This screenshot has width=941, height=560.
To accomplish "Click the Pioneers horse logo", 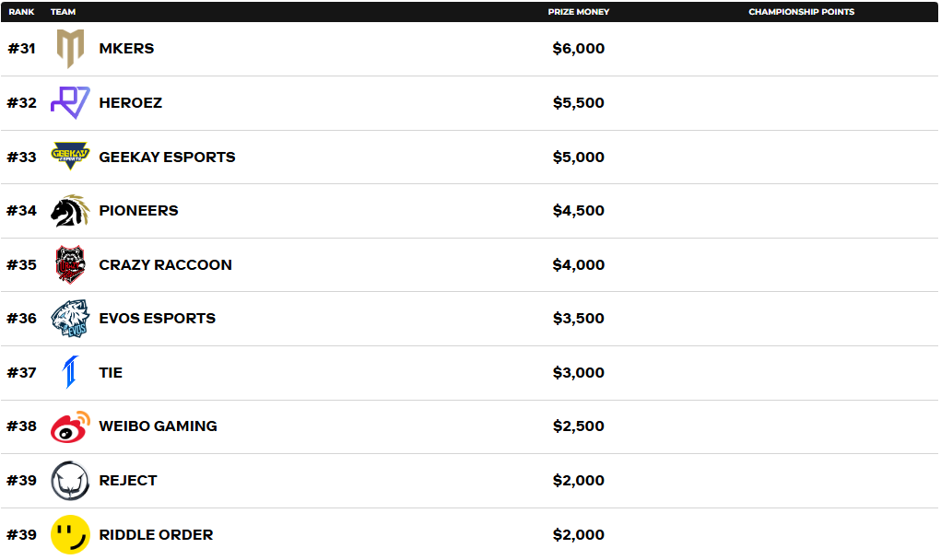I will tap(70, 211).
